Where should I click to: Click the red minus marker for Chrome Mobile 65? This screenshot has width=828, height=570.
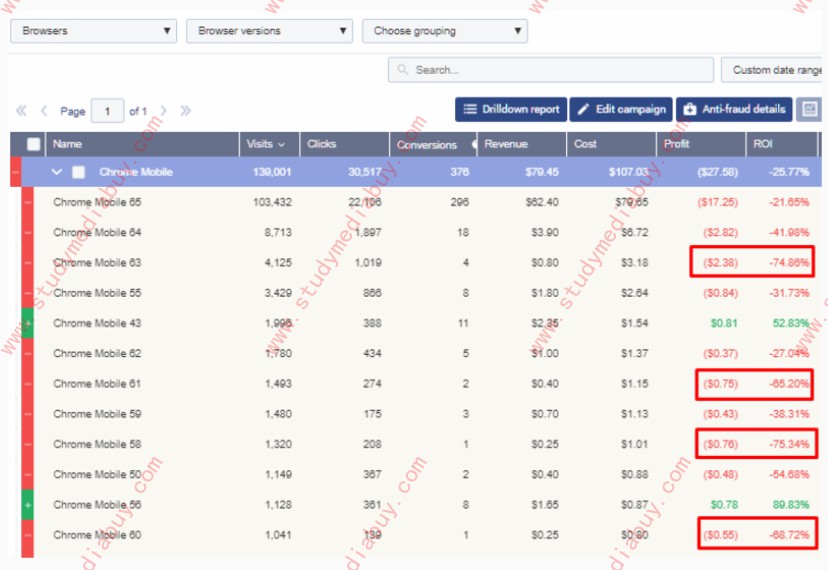(x=27, y=202)
